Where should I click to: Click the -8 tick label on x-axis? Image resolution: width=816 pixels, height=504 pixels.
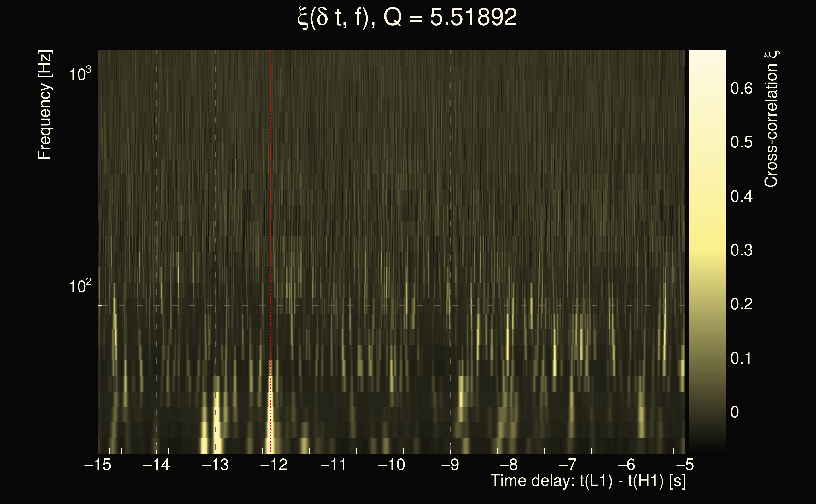(509, 465)
